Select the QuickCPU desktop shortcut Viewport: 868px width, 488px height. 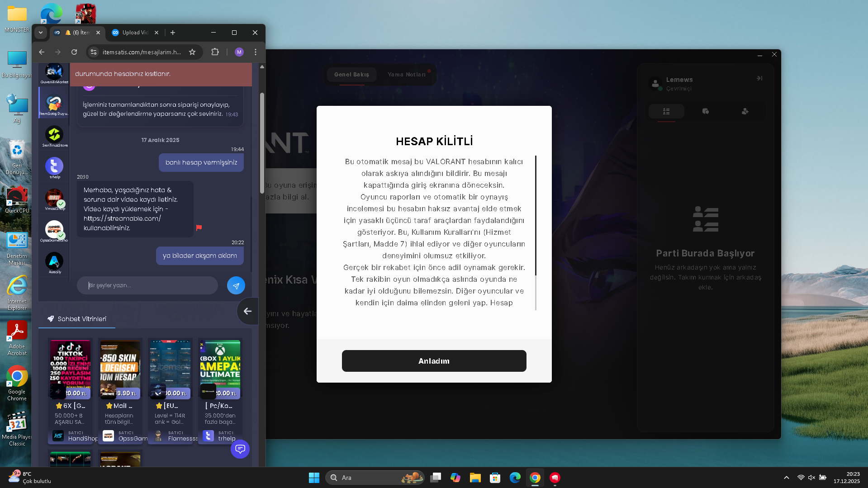coord(17,200)
